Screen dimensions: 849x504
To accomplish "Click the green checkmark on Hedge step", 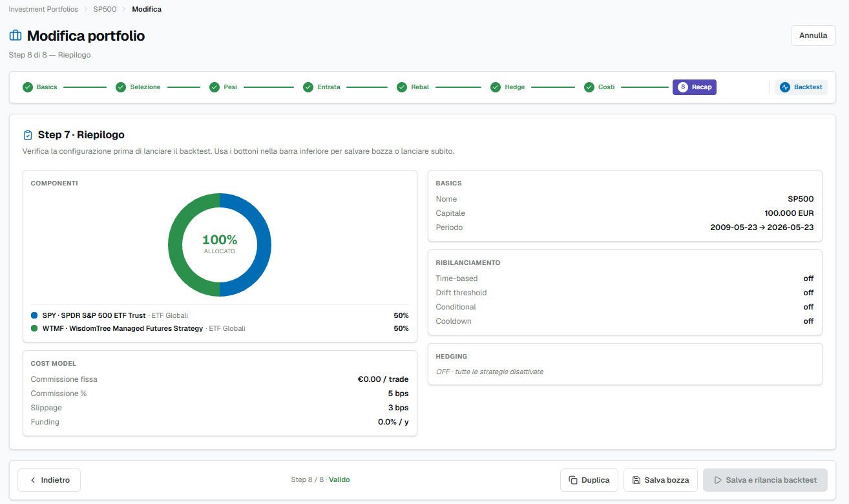I will coord(496,87).
